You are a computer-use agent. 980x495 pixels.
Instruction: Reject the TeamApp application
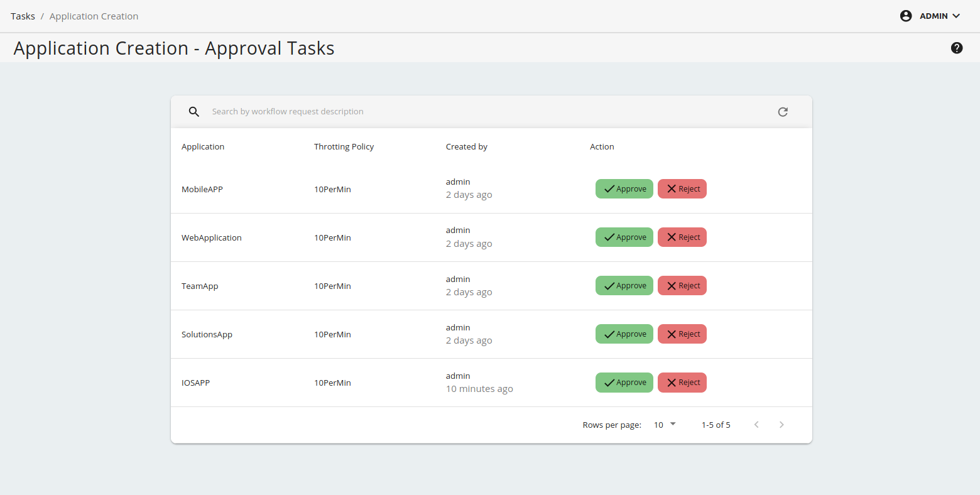(x=682, y=286)
